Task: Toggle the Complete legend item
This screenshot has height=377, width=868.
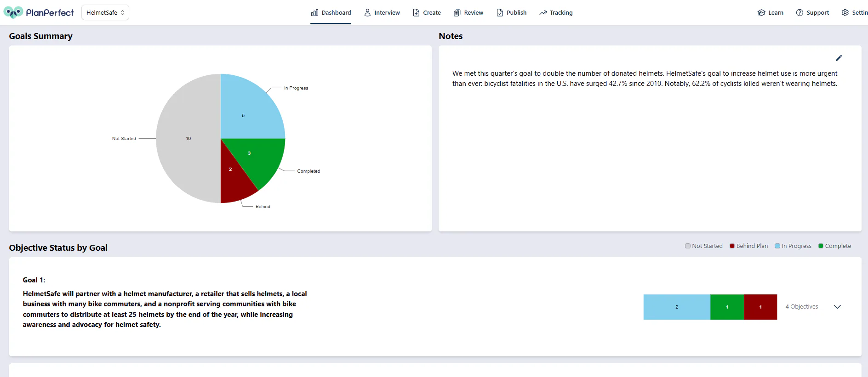Action: pyautogui.click(x=835, y=246)
